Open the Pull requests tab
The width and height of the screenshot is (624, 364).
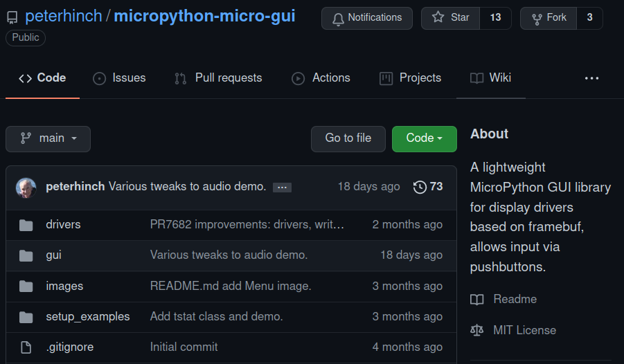218,78
